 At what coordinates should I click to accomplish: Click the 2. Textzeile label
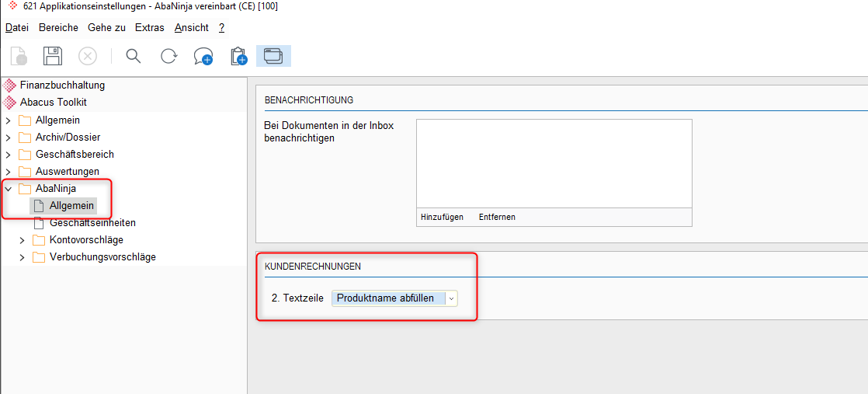(297, 298)
